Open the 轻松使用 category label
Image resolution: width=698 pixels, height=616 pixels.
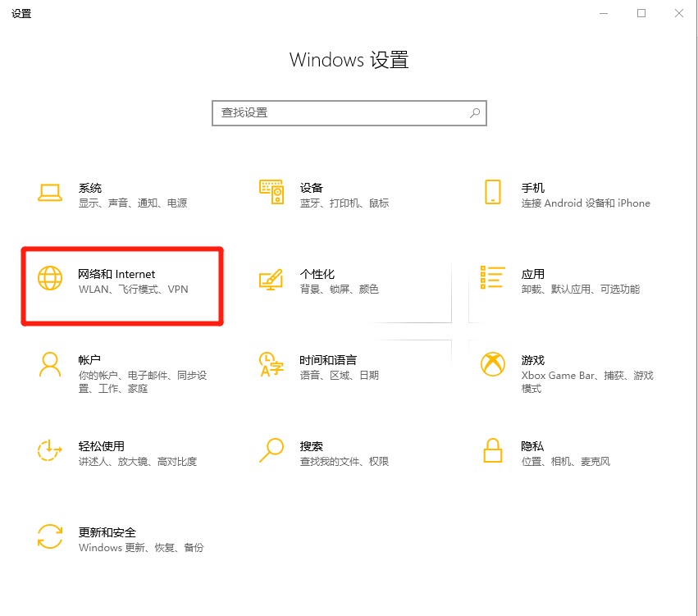tap(102, 446)
